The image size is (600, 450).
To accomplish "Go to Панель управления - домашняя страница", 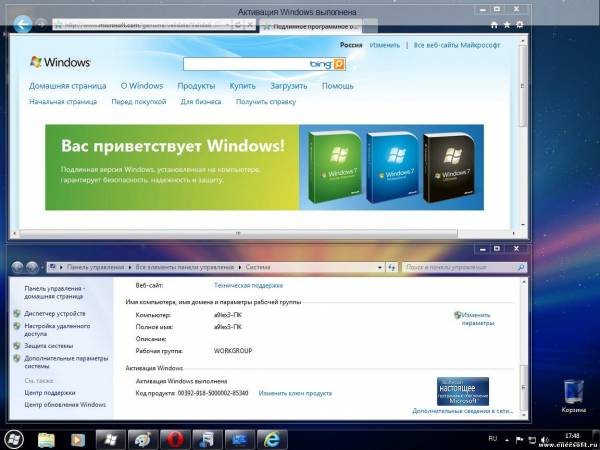I will tap(55, 292).
